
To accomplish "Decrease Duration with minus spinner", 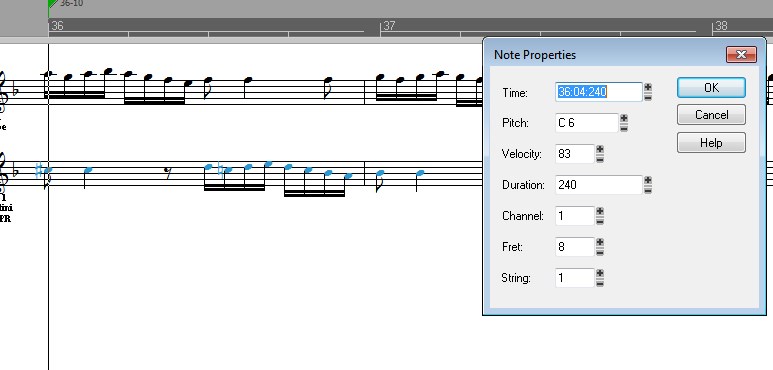I will [648, 190].
